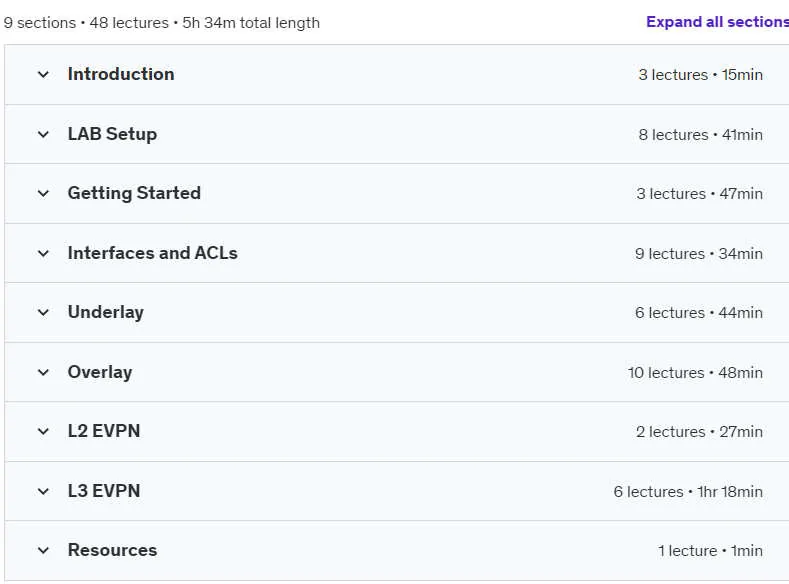
Task: Select the Interfaces and ACLs heading
Action: coord(152,253)
